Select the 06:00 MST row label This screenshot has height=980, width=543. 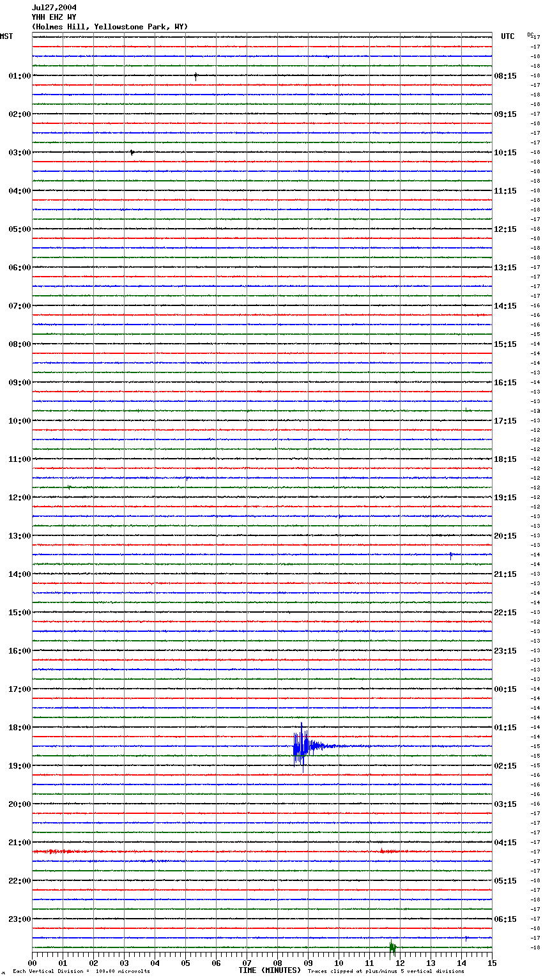[20, 268]
